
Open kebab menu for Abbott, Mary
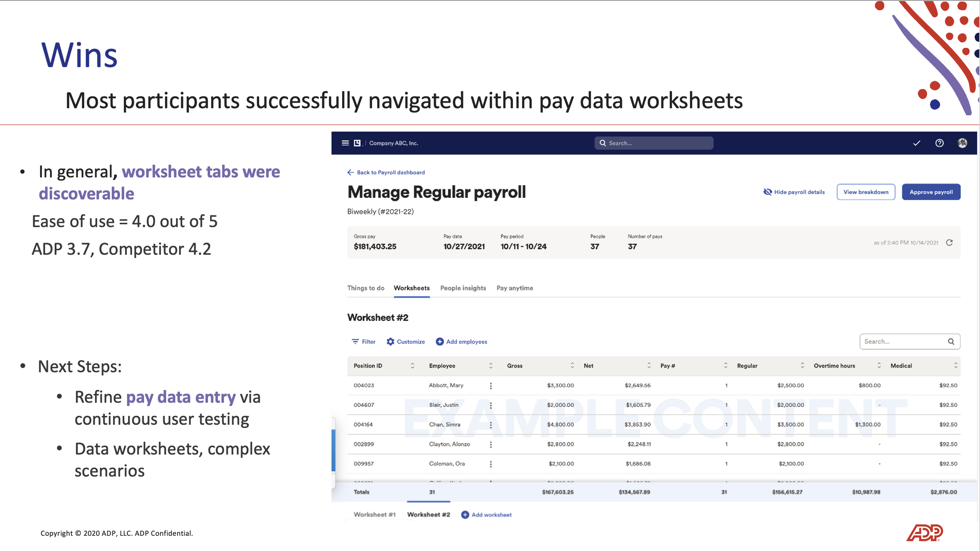tap(491, 386)
